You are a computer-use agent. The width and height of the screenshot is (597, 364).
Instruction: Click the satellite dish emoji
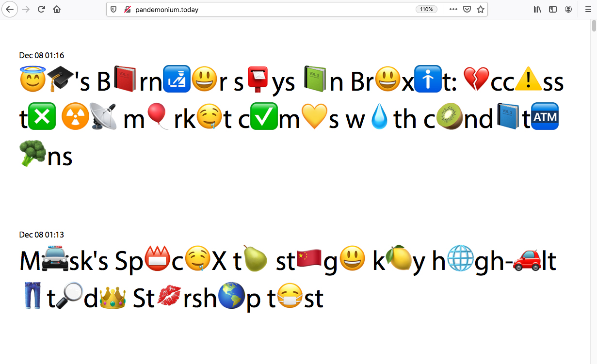coord(103,117)
